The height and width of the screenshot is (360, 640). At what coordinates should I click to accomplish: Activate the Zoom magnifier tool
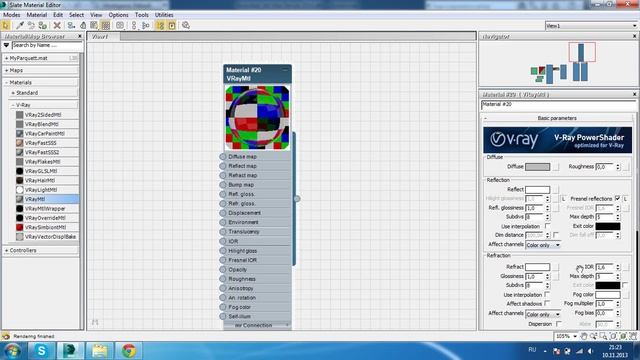tap(593, 336)
